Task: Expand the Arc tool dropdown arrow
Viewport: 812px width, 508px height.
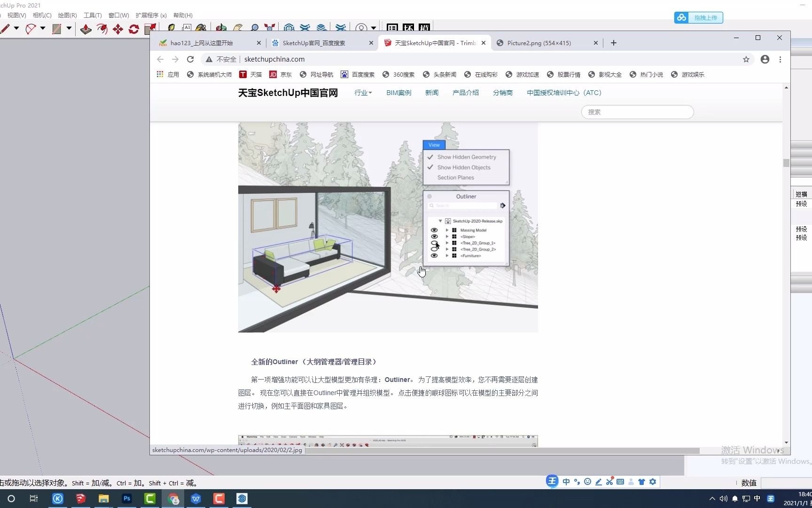Action: (43, 28)
